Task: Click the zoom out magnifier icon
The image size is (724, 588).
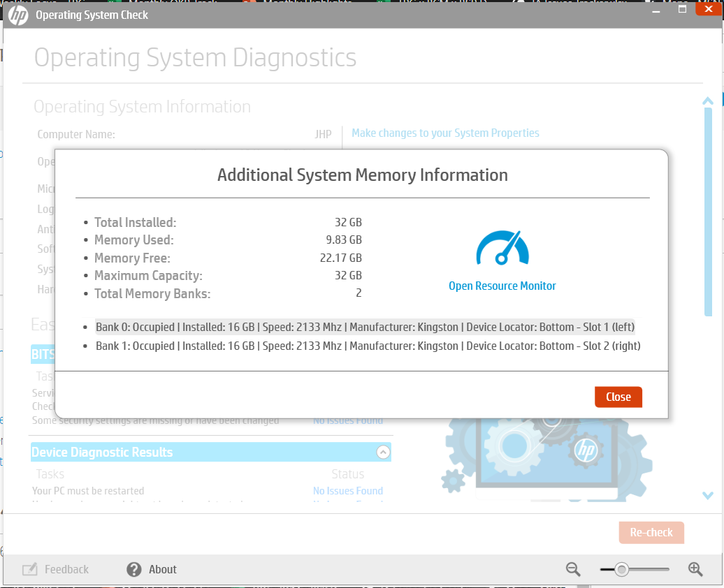Action: (x=572, y=569)
